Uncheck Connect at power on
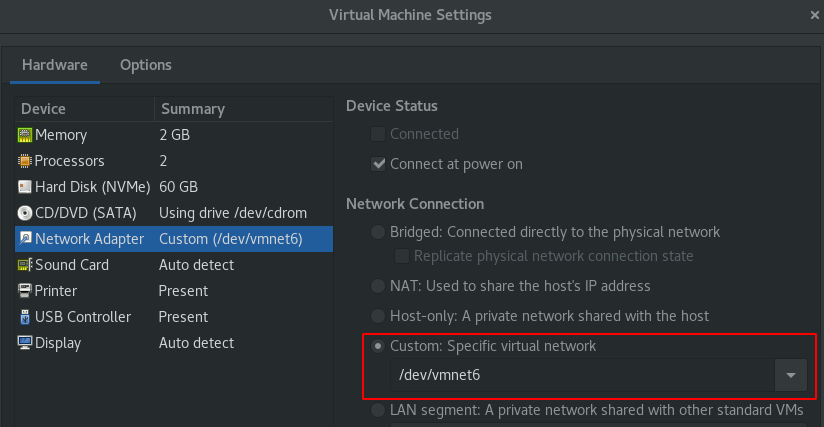This screenshot has width=824, height=427. pyautogui.click(x=378, y=164)
